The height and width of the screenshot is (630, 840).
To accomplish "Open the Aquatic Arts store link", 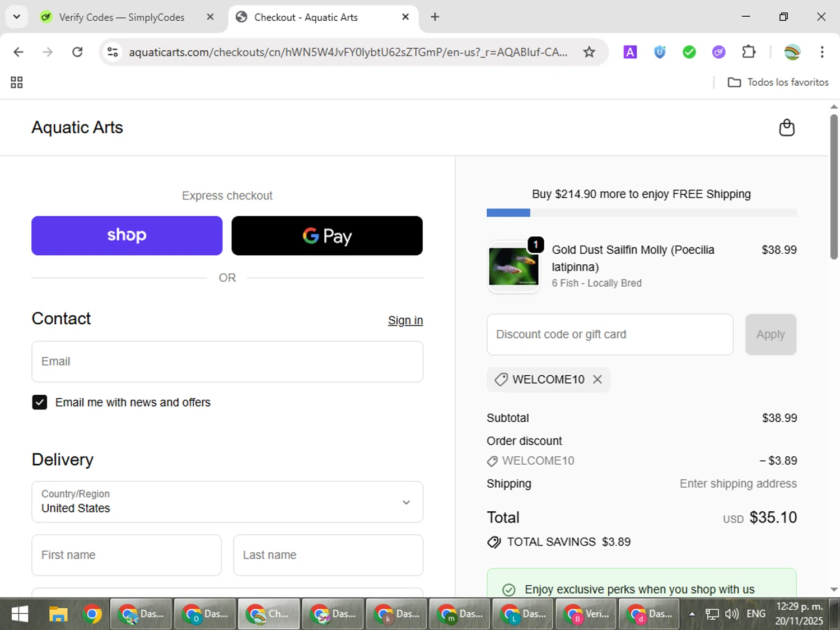I will 77,128.
